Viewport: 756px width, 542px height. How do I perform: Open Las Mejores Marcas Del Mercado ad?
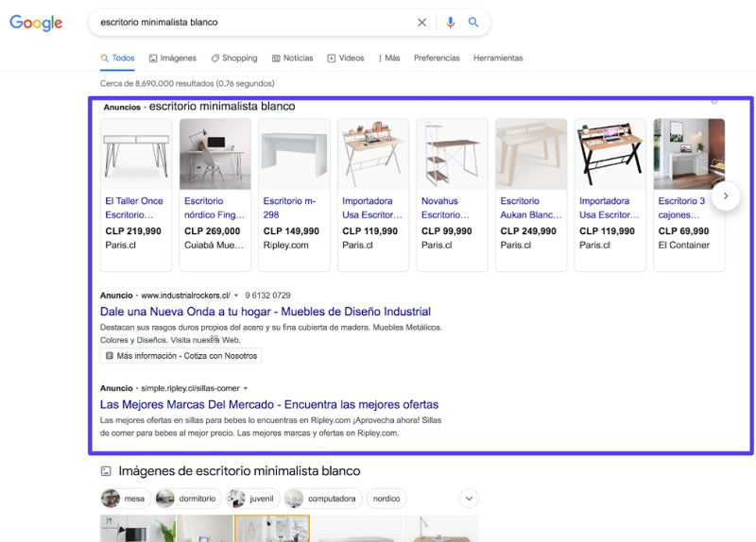pyautogui.click(x=269, y=405)
